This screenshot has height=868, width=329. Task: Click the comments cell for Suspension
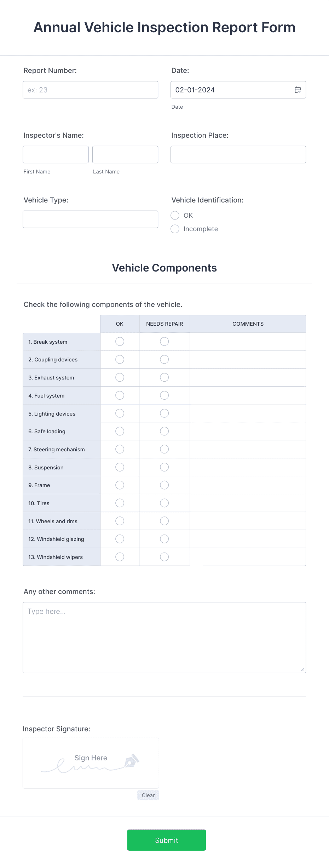[248, 467]
